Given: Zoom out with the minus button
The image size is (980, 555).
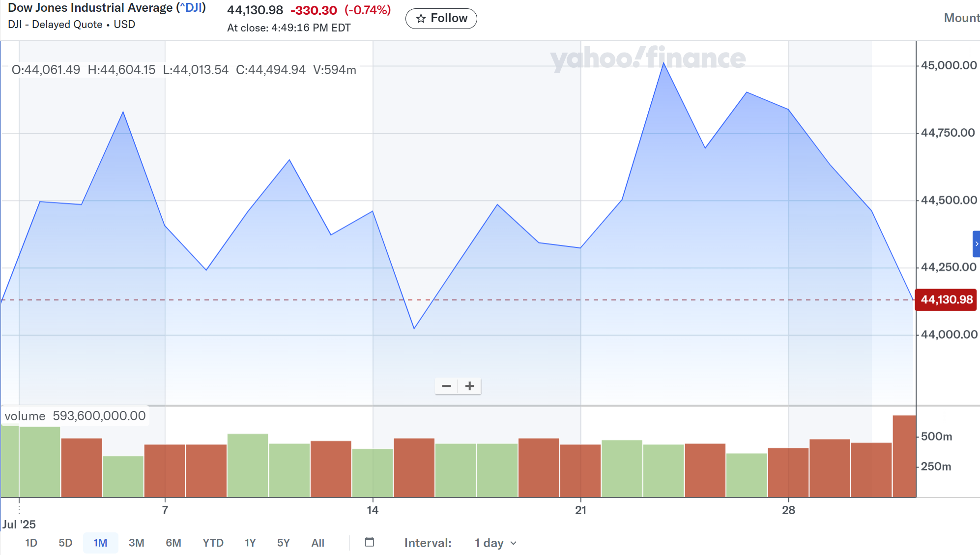Looking at the screenshot, I should (x=446, y=386).
